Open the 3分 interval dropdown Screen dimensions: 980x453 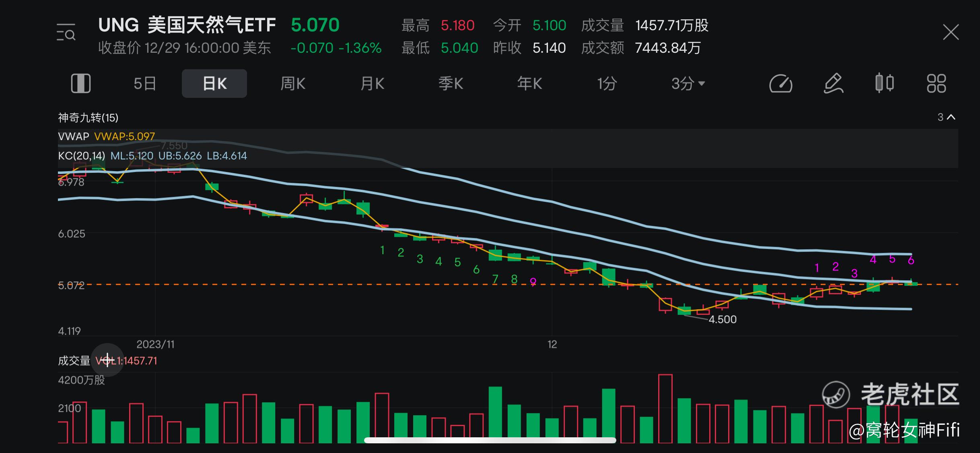coord(688,83)
